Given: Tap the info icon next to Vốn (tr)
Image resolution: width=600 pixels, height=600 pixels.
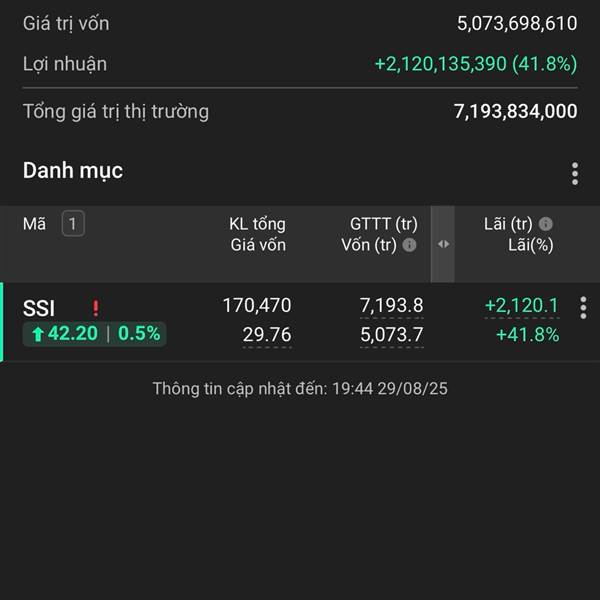Looking at the screenshot, I should (409, 245).
